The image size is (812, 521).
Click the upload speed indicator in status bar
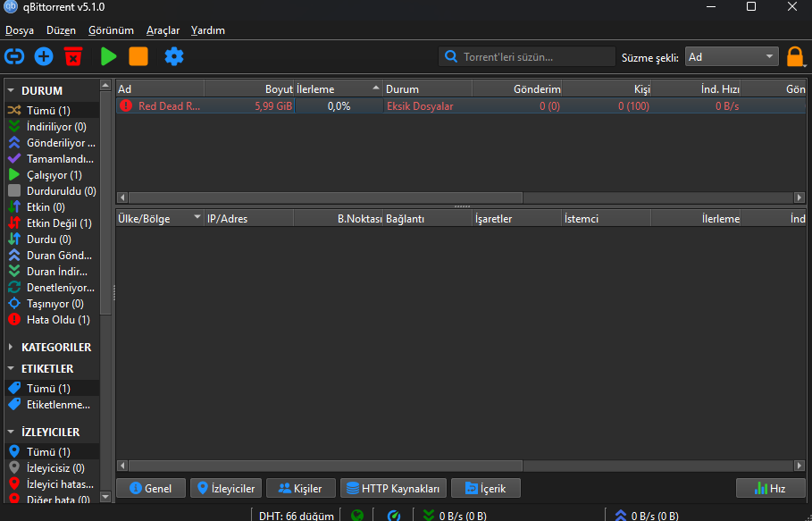pos(646,516)
